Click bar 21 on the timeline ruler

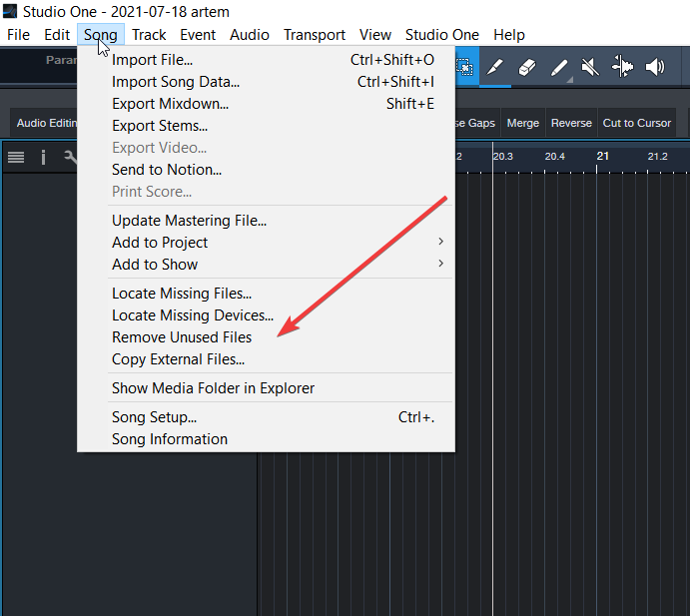(602, 156)
